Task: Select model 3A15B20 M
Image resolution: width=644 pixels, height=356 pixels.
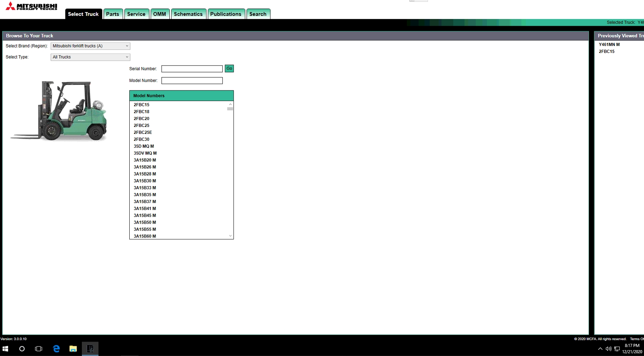Action: (x=145, y=160)
